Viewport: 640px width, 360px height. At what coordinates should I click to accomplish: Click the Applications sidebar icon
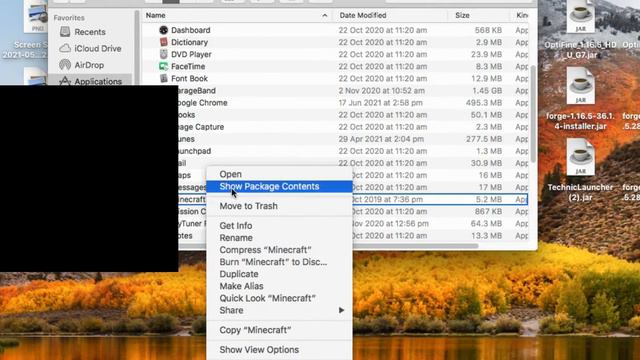coord(65,81)
